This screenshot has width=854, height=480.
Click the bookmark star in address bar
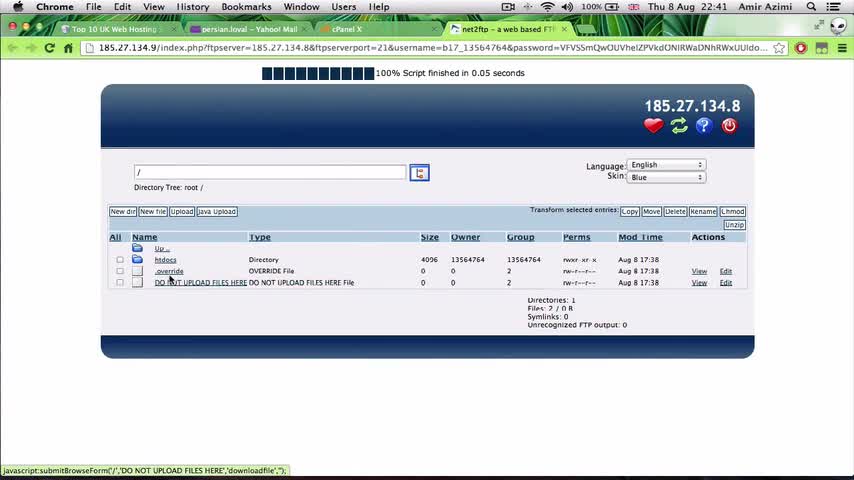[x=779, y=48]
